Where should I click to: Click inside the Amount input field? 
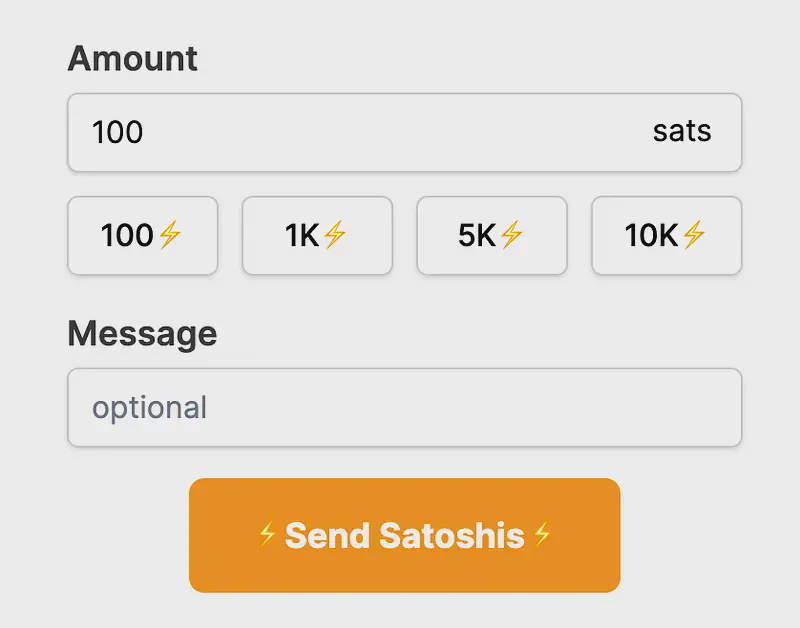click(x=400, y=132)
